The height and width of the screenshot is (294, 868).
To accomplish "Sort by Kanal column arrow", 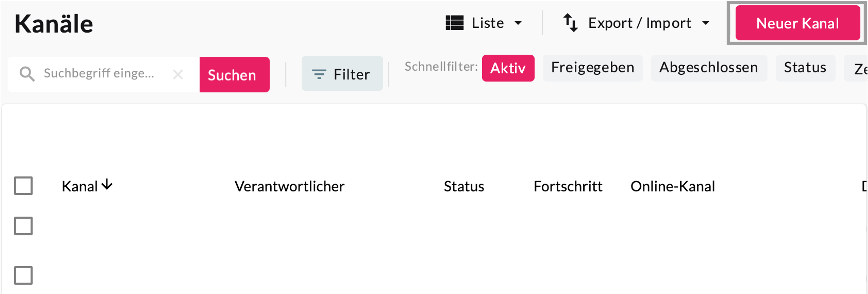I will [x=107, y=184].
